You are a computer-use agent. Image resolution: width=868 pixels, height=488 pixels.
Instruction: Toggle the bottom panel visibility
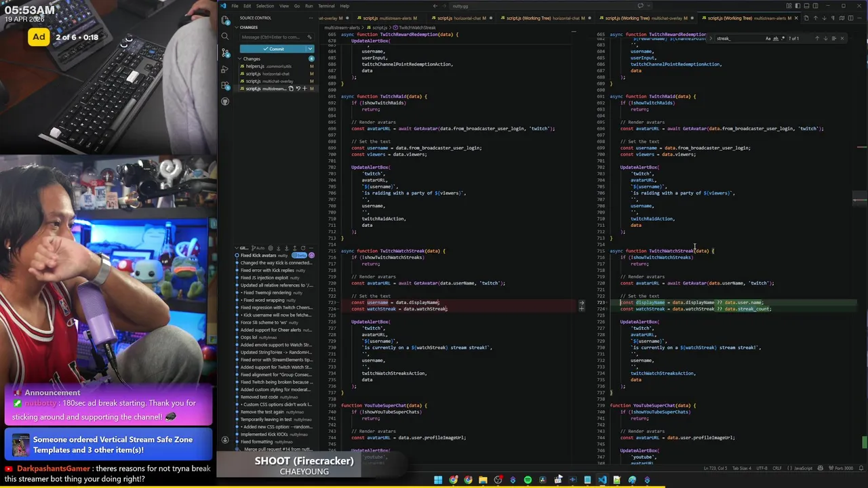coord(806,6)
